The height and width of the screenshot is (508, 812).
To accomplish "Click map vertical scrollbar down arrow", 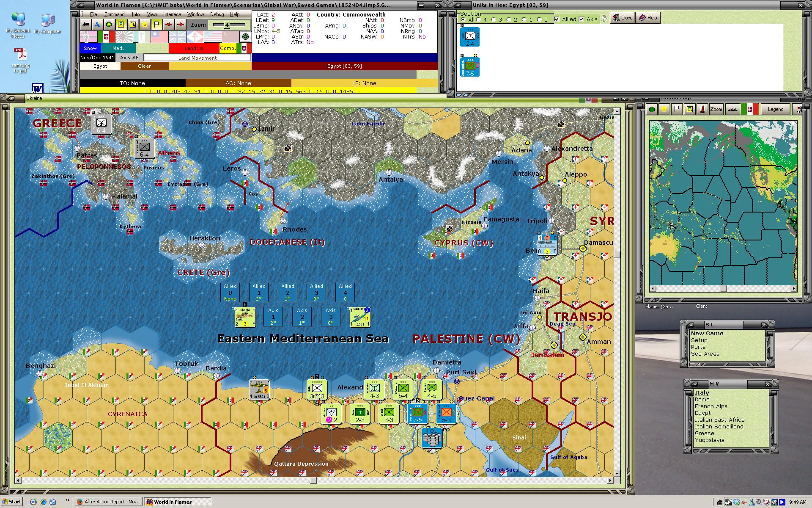I will [x=617, y=474].
